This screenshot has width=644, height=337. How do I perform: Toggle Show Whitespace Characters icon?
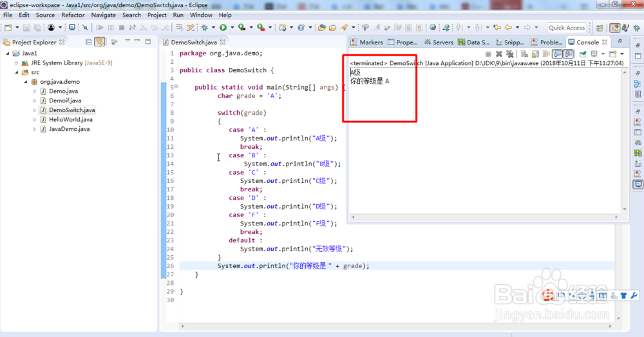click(x=419, y=28)
